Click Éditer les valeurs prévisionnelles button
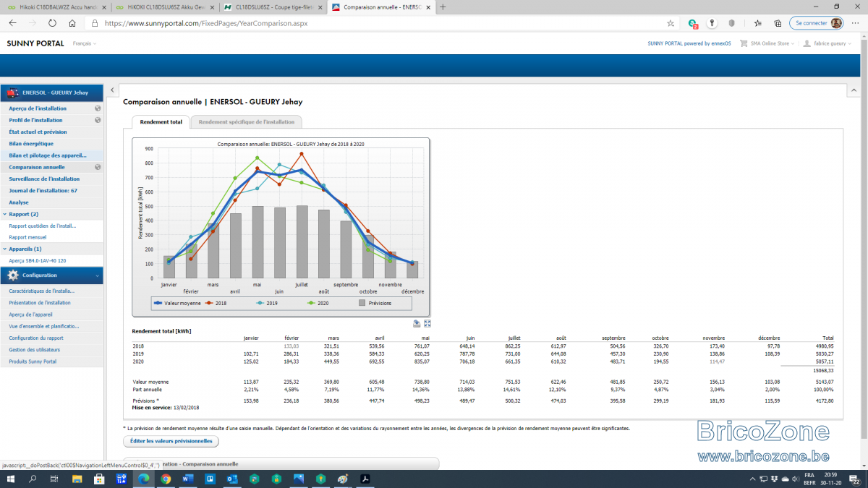The height and width of the screenshot is (488, 868). (x=171, y=441)
